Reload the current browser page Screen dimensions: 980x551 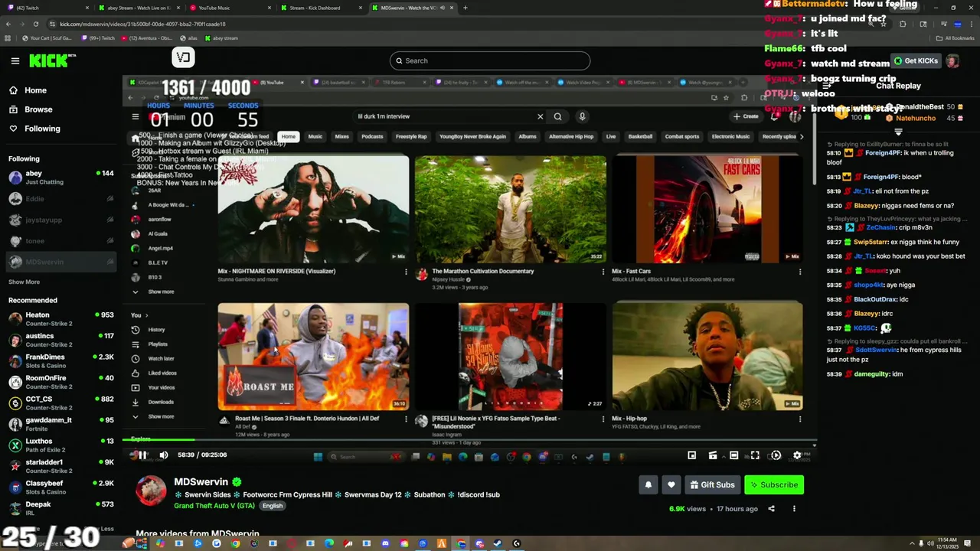point(35,24)
